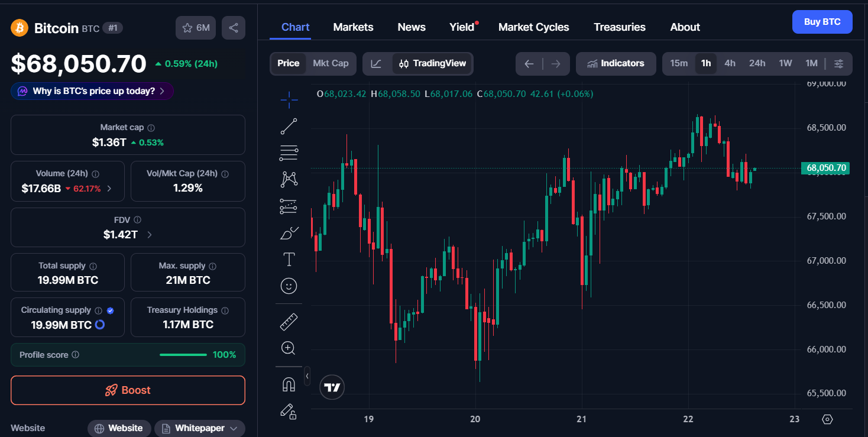868x437 pixels.
Task: Open the Treasuries tab
Action: point(620,27)
